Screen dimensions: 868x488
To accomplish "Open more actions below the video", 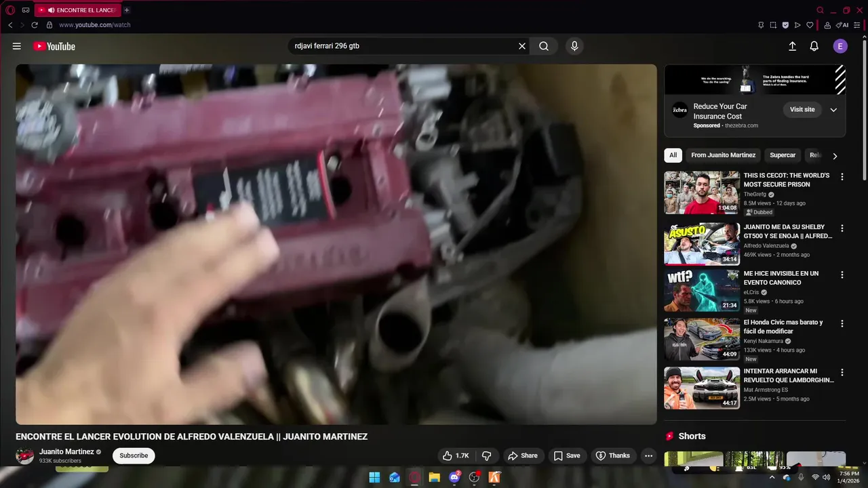I will (x=649, y=455).
